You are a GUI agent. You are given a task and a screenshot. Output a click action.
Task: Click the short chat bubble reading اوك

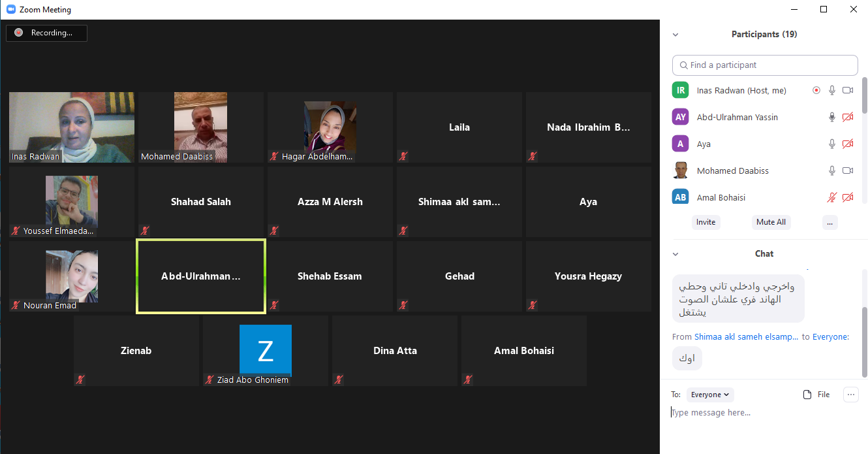pyautogui.click(x=687, y=358)
